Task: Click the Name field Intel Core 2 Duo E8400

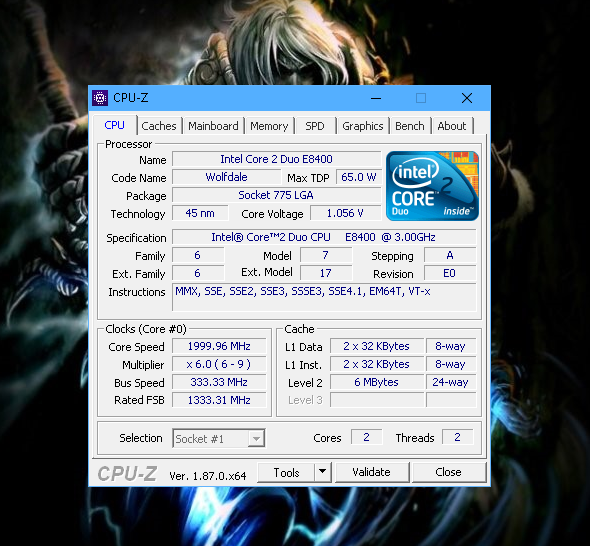Action: [277, 159]
